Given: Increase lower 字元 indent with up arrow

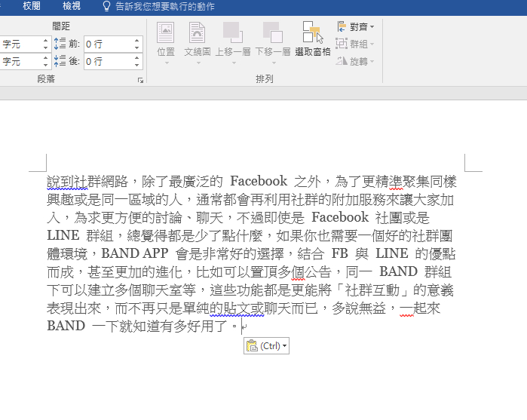Looking at the screenshot, I should (46, 58).
